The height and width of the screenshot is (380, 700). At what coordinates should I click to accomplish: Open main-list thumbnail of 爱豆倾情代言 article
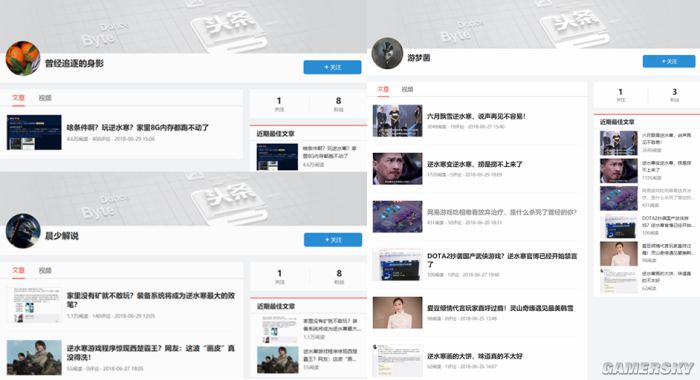pyautogui.click(x=397, y=313)
